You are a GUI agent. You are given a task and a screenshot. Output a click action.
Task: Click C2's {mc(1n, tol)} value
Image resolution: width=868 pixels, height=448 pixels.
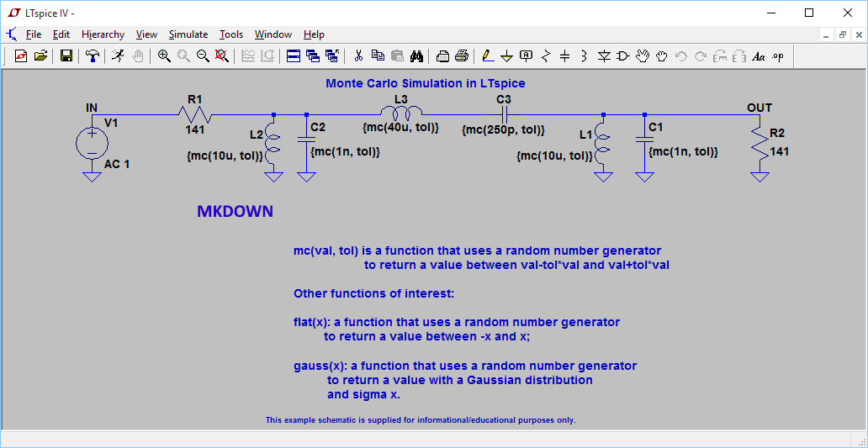[346, 151]
